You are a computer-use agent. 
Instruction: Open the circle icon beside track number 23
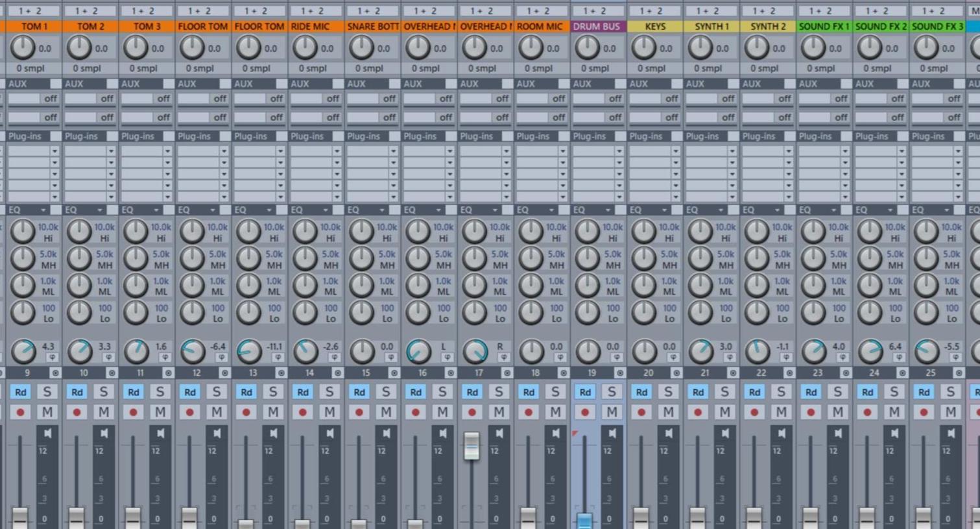pyautogui.click(x=845, y=373)
